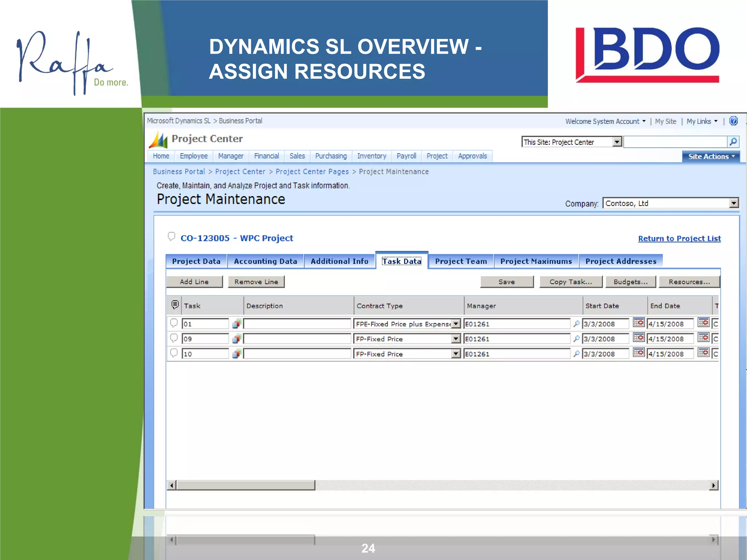
Task: Open the Purchasing navigation tab
Action: (x=331, y=156)
